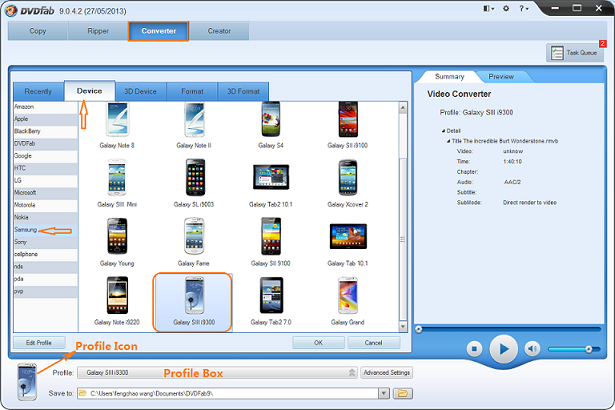Expand the Profile box dropdown

click(x=352, y=373)
